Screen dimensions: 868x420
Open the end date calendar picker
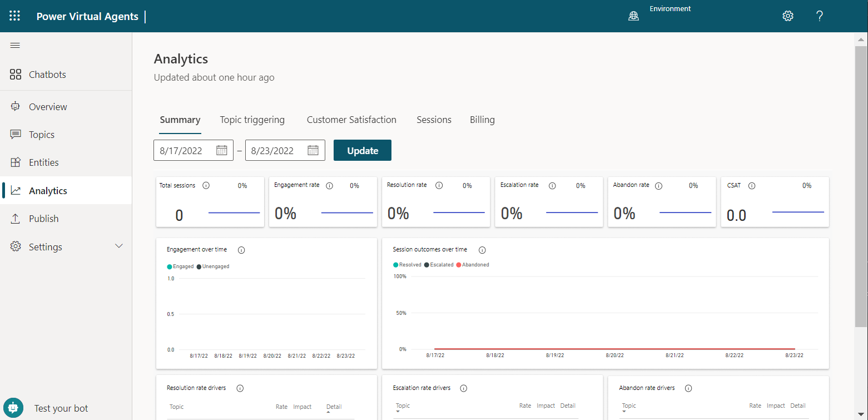pyautogui.click(x=313, y=150)
